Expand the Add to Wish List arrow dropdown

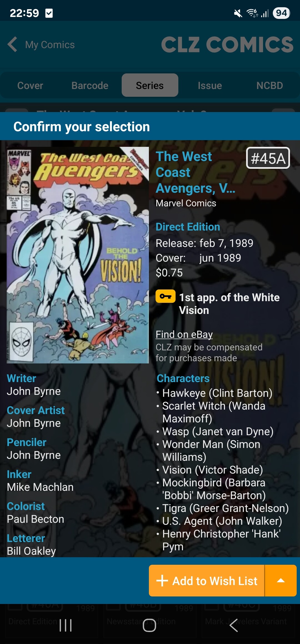[x=281, y=581]
